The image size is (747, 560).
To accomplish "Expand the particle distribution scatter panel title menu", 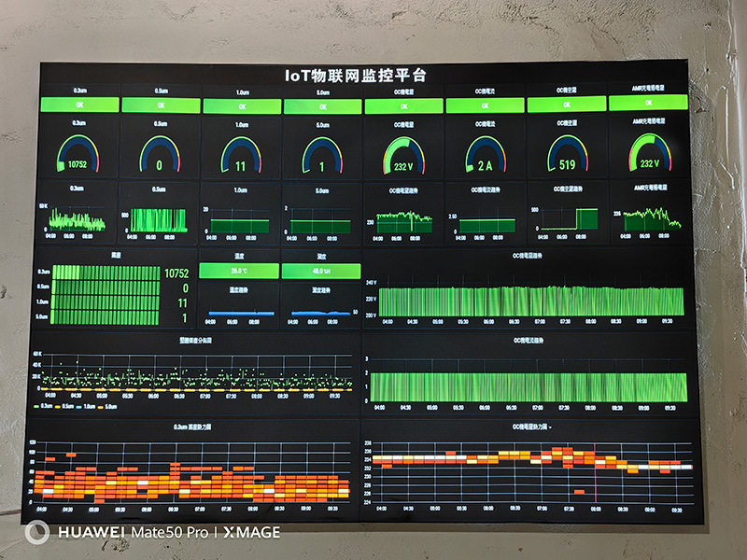I will (195, 341).
